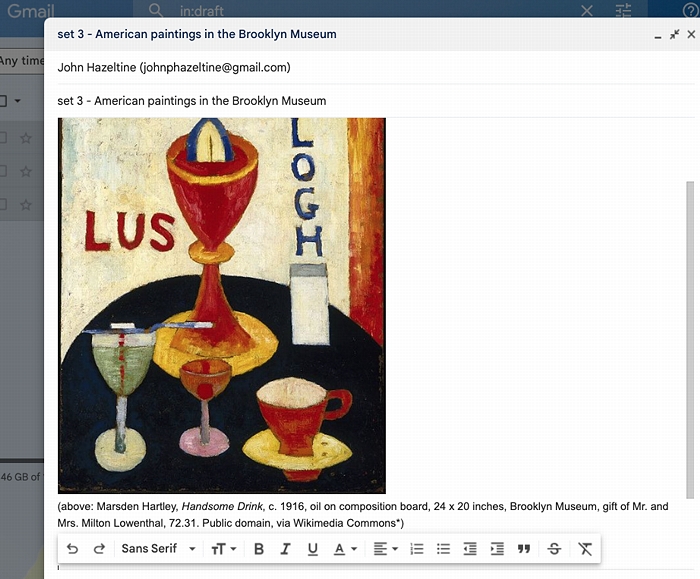Select the Handsome Drink painting image
Image resolution: width=700 pixels, height=579 pixels.
[221, 305]
